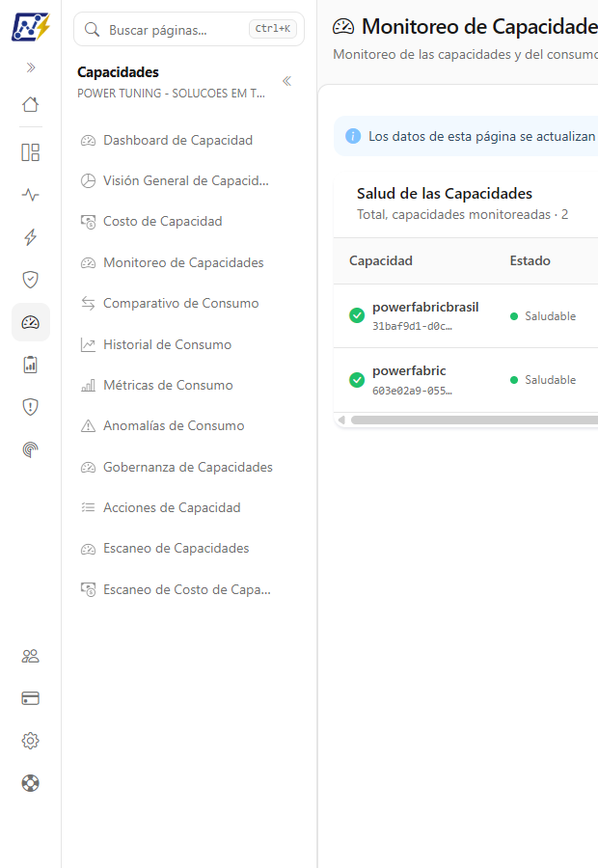
Task: Expand the icon rail with double chevron
Action: [31, 68]
